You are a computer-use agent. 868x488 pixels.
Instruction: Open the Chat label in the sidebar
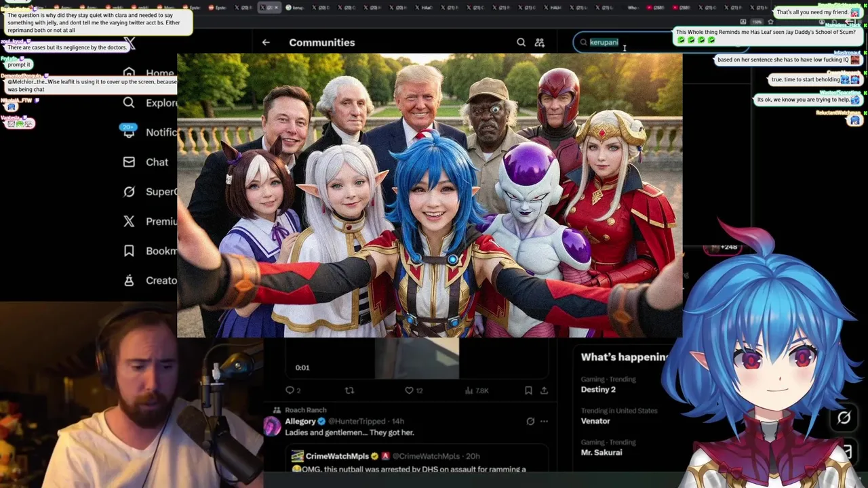pyautogui.click(x=157, y=162)
